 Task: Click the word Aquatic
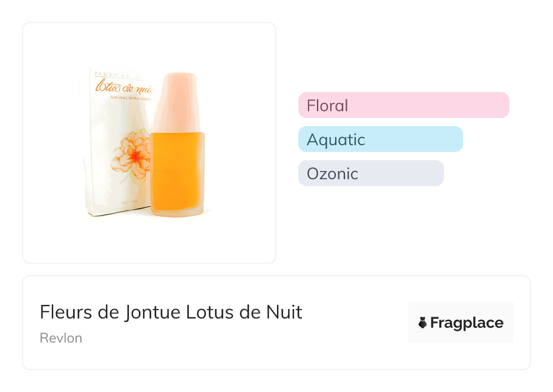(x=336, y=140)
